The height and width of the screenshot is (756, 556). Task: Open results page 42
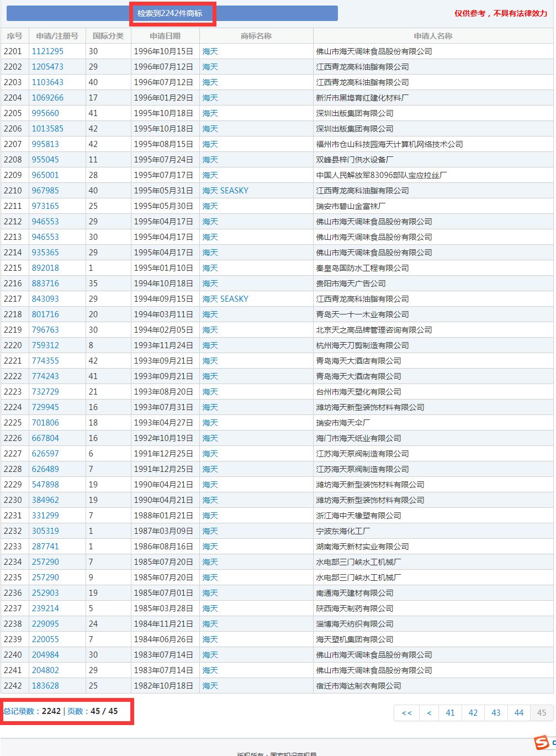tap(473, 713)
